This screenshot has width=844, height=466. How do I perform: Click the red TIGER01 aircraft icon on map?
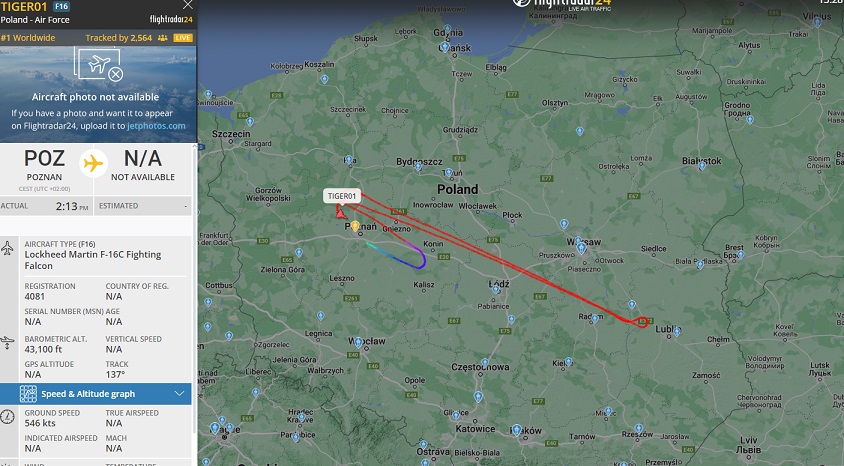coord(340,214)
